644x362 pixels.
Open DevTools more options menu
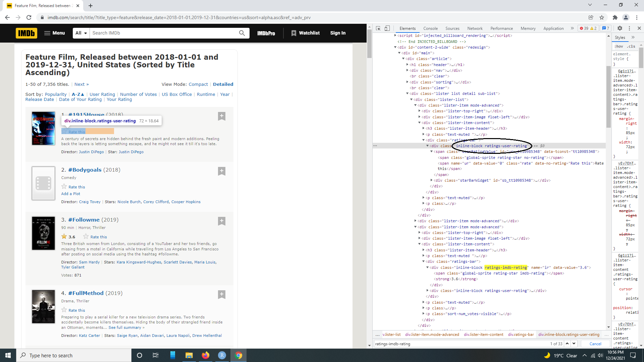(629, 28)
